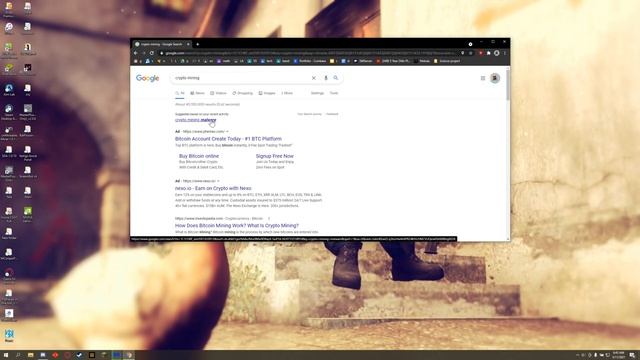Expand the first ad URL dropdown arrow
This screenshot has height=360, width=640.
pos(227,131)
